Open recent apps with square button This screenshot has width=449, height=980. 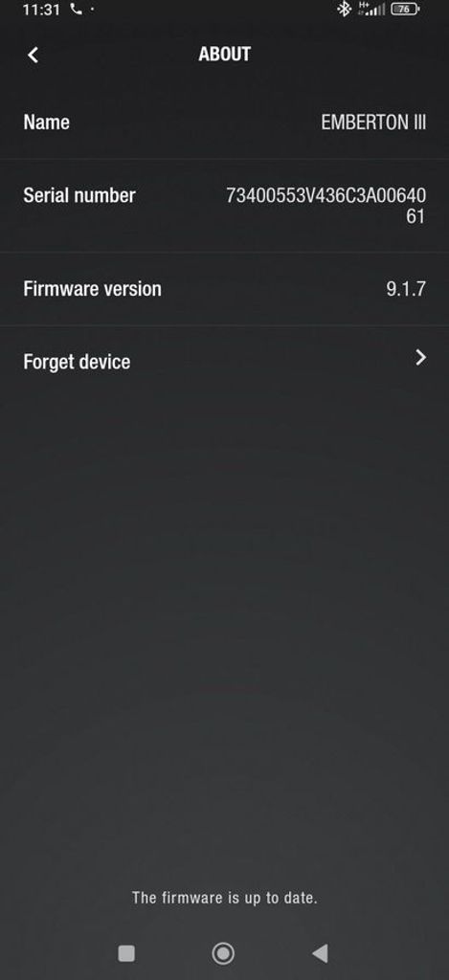point(126,953)
